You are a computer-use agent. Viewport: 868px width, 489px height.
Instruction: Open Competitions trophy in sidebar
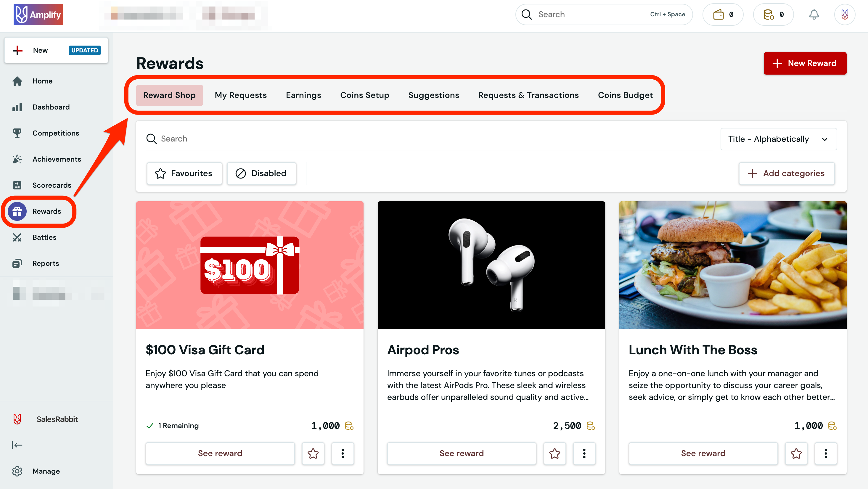pyautogui.click(x=17, y=133)
